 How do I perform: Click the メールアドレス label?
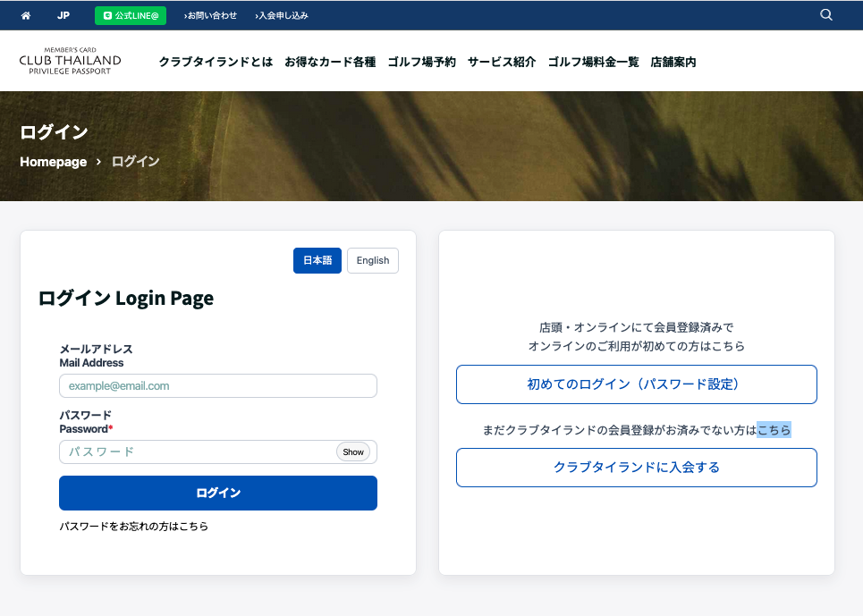pos(97,350)
